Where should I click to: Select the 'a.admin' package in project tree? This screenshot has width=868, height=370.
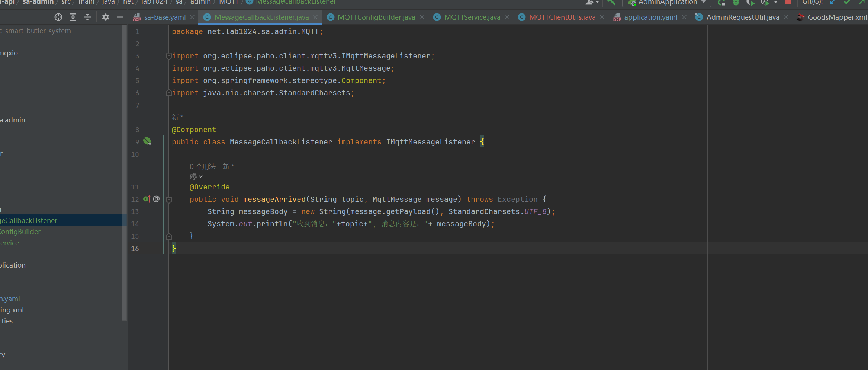13,120
